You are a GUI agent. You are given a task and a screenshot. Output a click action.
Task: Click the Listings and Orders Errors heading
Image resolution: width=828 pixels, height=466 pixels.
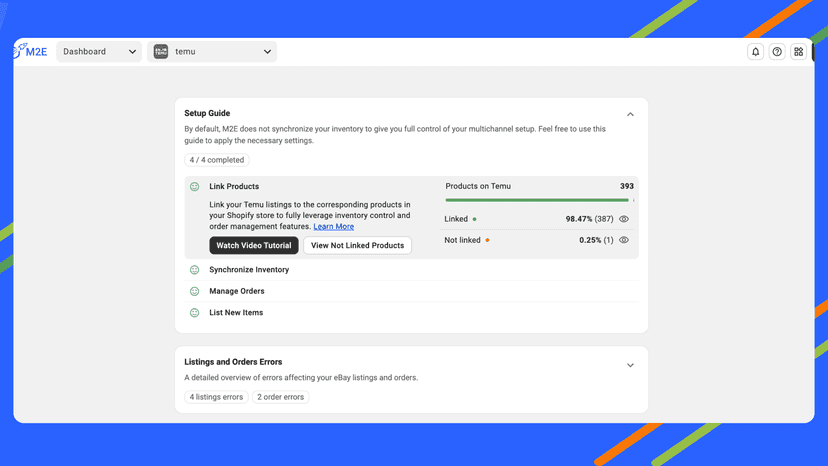pos(233,362)
